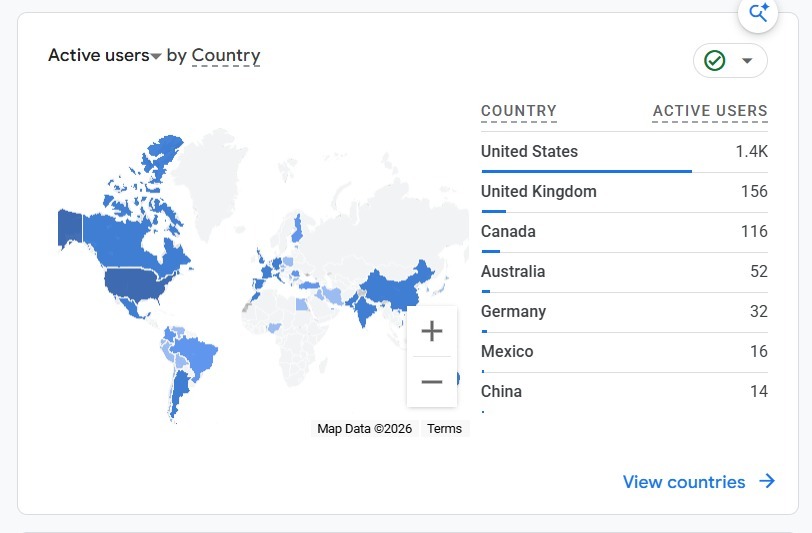Screen dimensions: 812x533
Task: Click Brazil on the map
Action: click(x=197, y=352)
